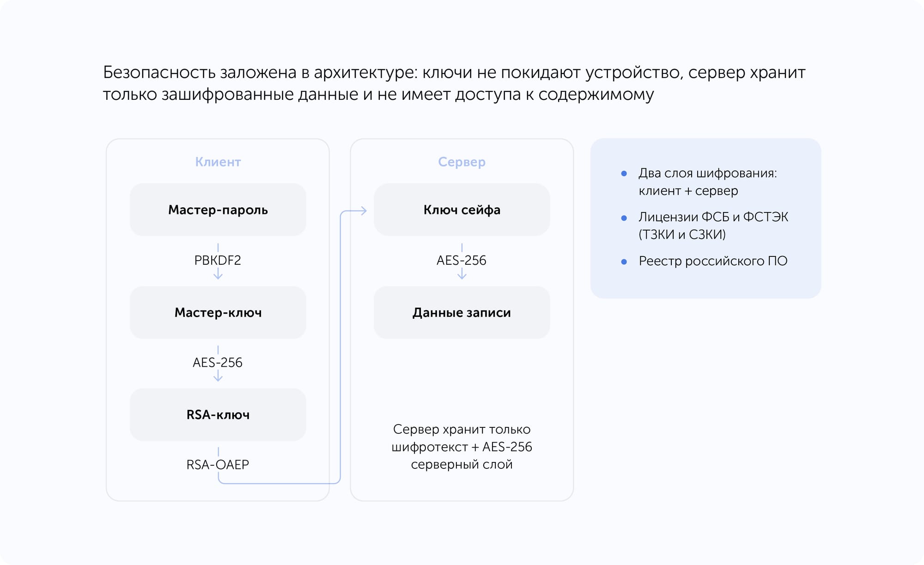Toggle the bullet beside Реестр российского ПО
The width and height of the screenshot is (924, 565).
[623, 261]
